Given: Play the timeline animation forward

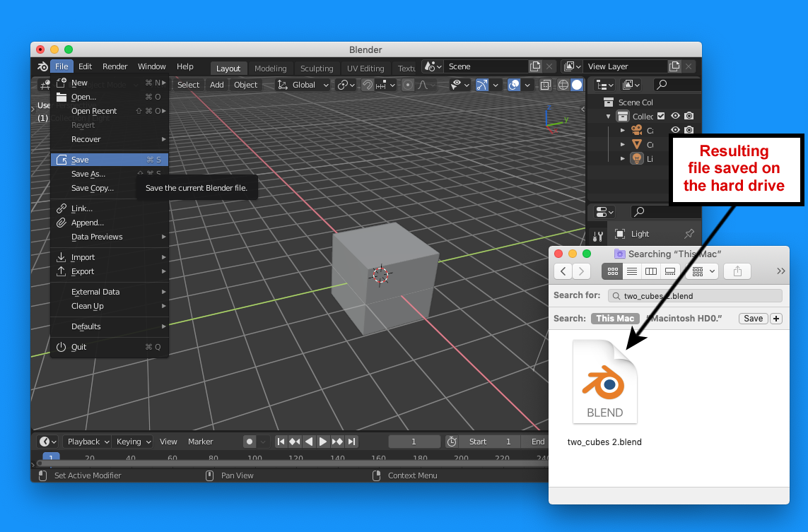Looking at the screenshot, I should point(322,442).
